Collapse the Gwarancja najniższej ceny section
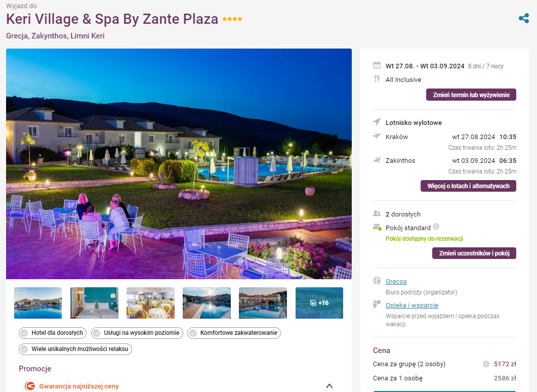The image size is (537, 392). 329,386
